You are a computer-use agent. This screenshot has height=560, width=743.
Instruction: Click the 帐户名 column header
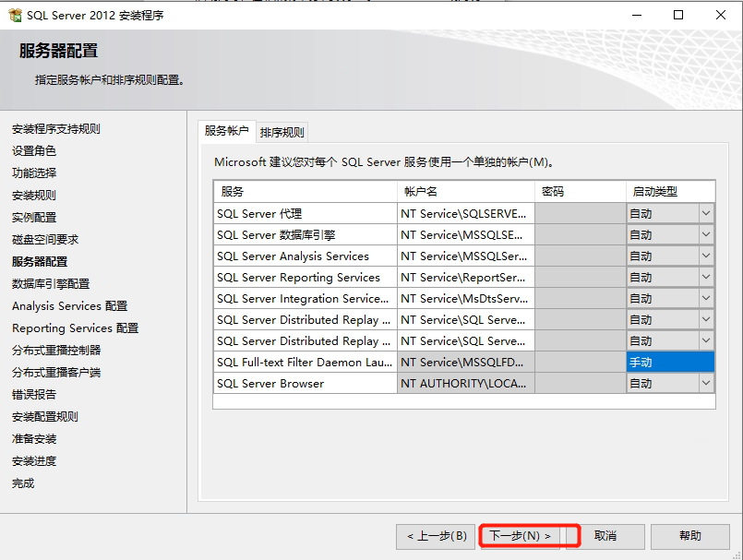(466, 191)
